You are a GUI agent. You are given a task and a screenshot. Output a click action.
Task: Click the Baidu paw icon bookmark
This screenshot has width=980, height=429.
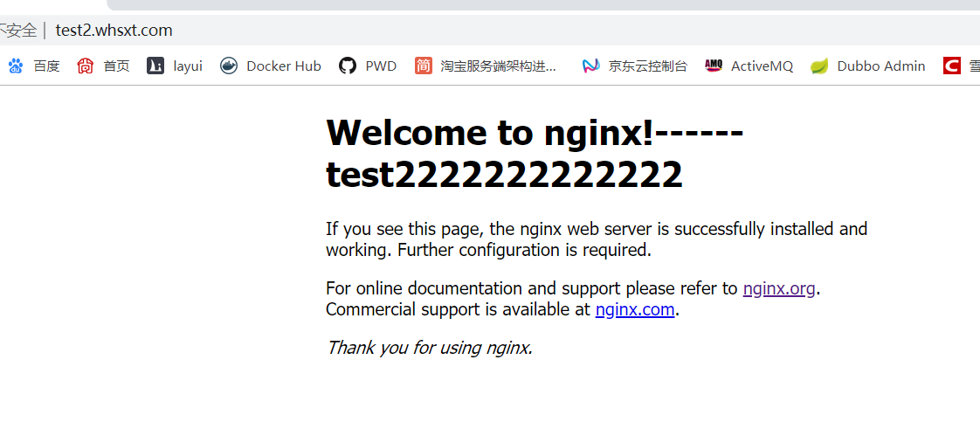click(16, 66)
